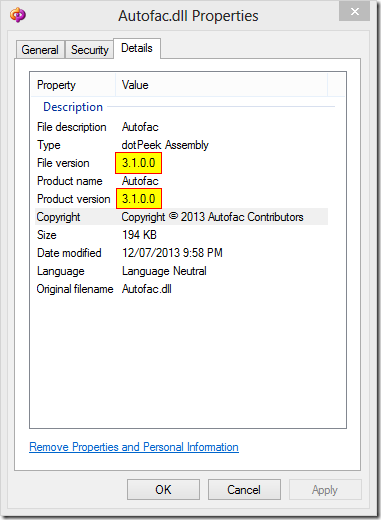The height and width of the screenshot is (520, 381).
Task: Select the Original filename label
Action: pyautogui.click(x=75, y=289)
